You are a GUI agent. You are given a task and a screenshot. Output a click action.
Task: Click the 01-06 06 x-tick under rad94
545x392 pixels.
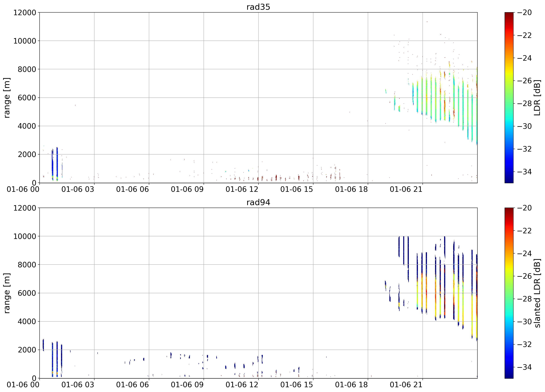133,385
